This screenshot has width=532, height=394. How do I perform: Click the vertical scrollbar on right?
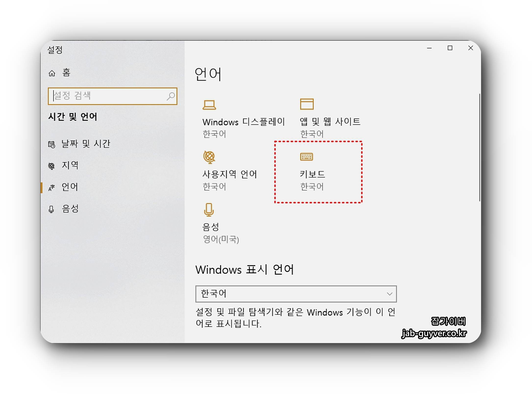coord(480,147)
